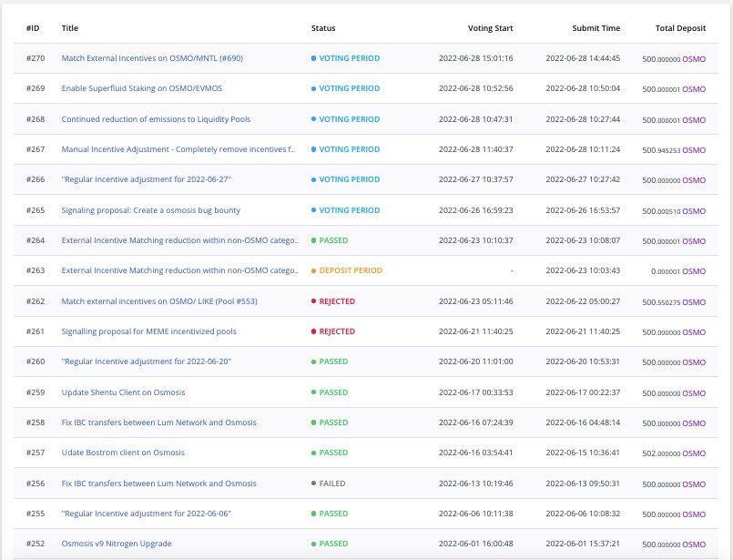Open proposal Match External Incentives on OSMO/MNTL (#690)

[x=152, y=58]
